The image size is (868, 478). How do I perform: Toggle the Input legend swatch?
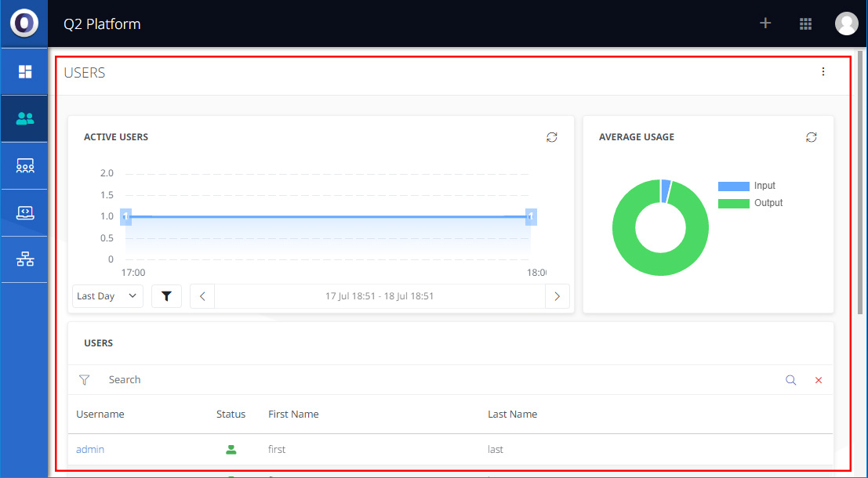click(x=733, y=186)
